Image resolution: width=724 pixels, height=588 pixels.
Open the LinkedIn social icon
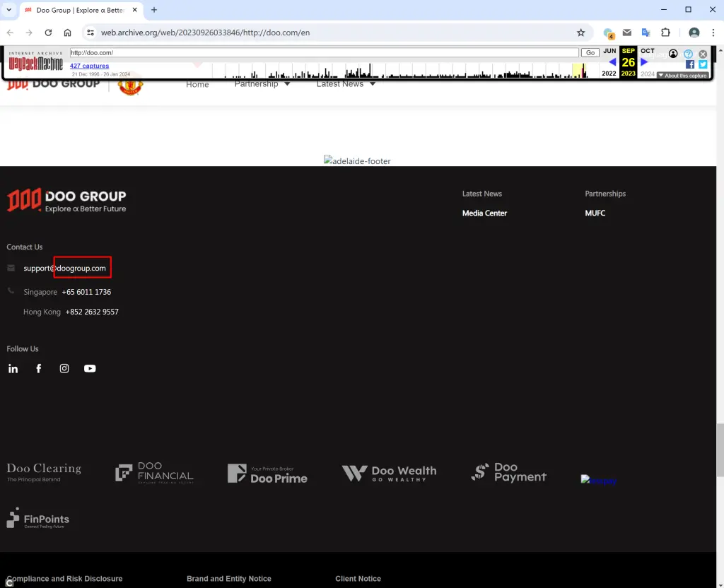[x=13, y=368]
